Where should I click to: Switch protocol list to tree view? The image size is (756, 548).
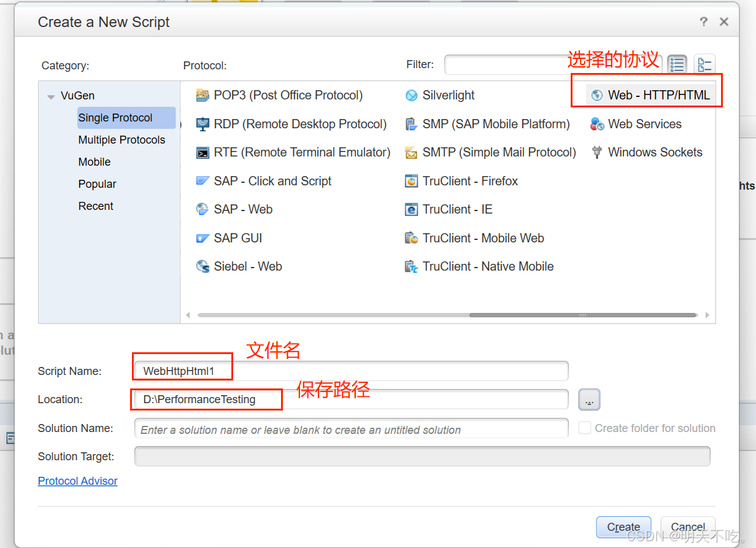tap(704, 64)
